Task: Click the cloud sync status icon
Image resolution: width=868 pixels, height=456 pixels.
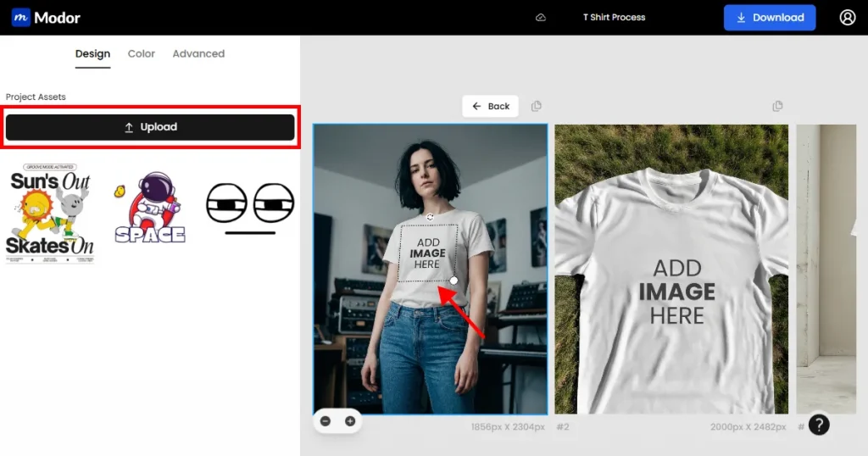Action: pyautogui.click(x=541, y=18)
